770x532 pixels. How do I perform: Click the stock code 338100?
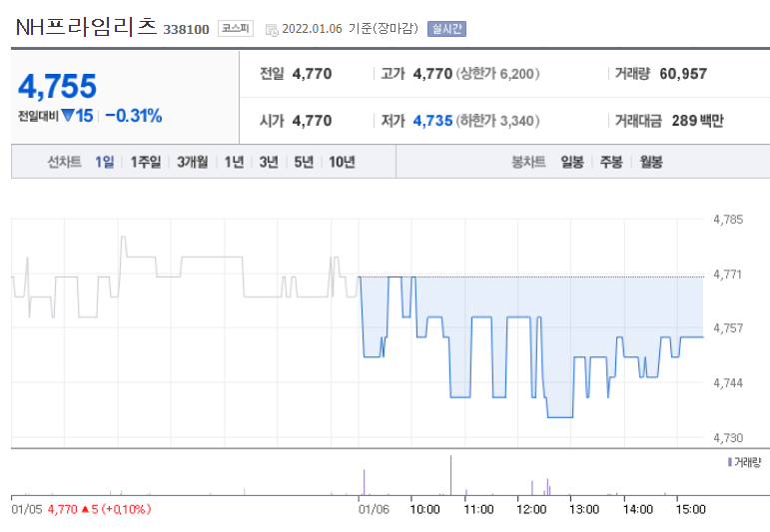[186, 30]
